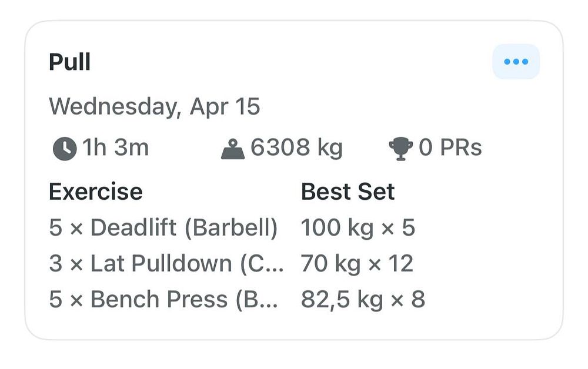The width and height of the screenshot is (588, 369).
Task: Click the weight volume icon
Action: pos(233,149)
